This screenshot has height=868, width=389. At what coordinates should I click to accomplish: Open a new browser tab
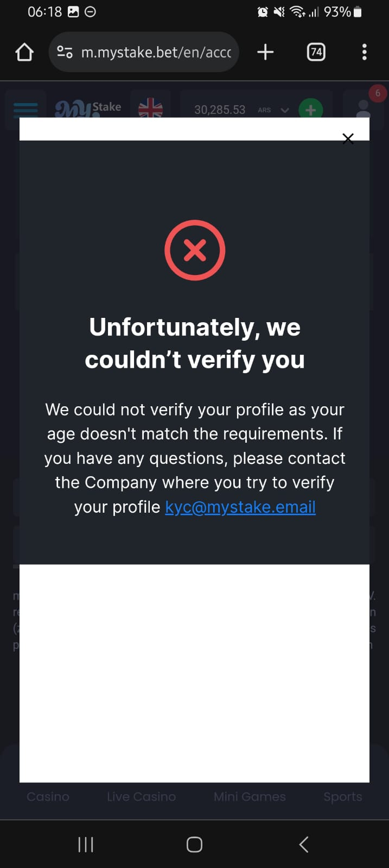tap(265, 52)
